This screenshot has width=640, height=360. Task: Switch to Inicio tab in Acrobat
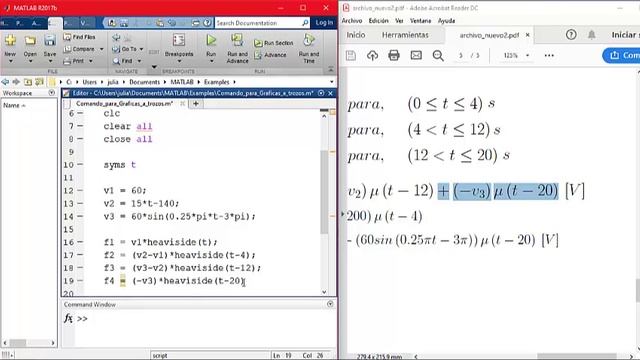tap(356, 35)
